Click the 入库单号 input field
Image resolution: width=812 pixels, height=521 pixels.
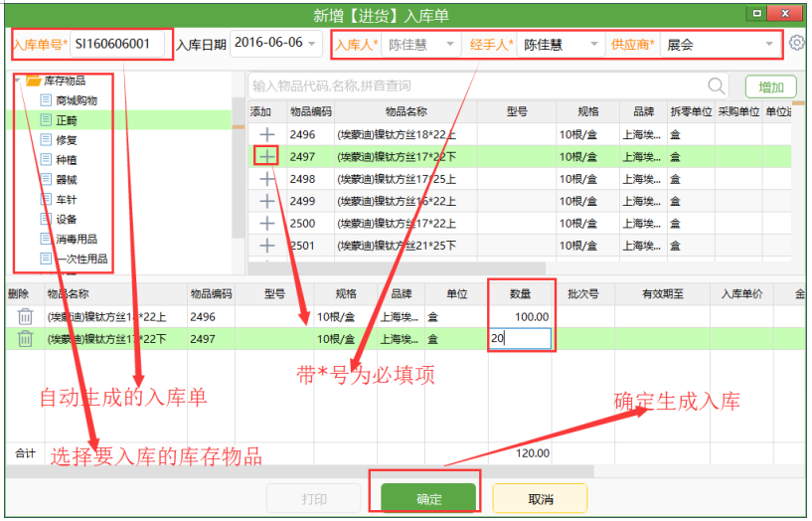(117, 44)
